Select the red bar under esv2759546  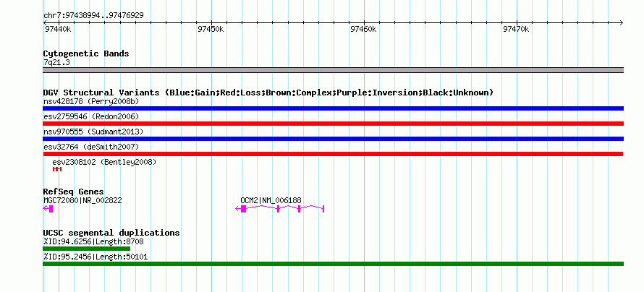[x=333, y=124]
